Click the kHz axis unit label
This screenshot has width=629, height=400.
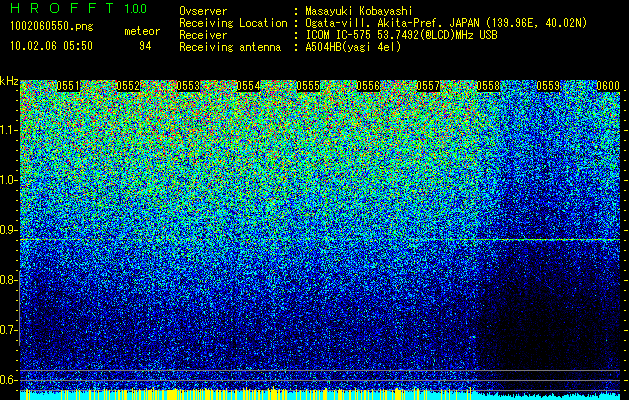click(x=9, y=81)
